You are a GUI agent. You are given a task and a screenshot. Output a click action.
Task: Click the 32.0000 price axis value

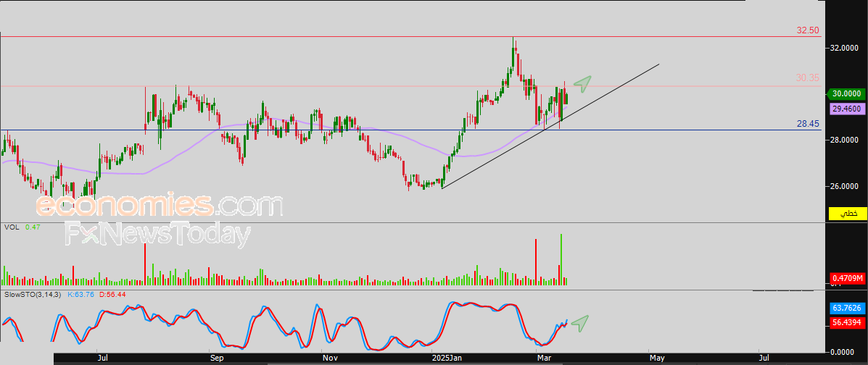point(846,49)
